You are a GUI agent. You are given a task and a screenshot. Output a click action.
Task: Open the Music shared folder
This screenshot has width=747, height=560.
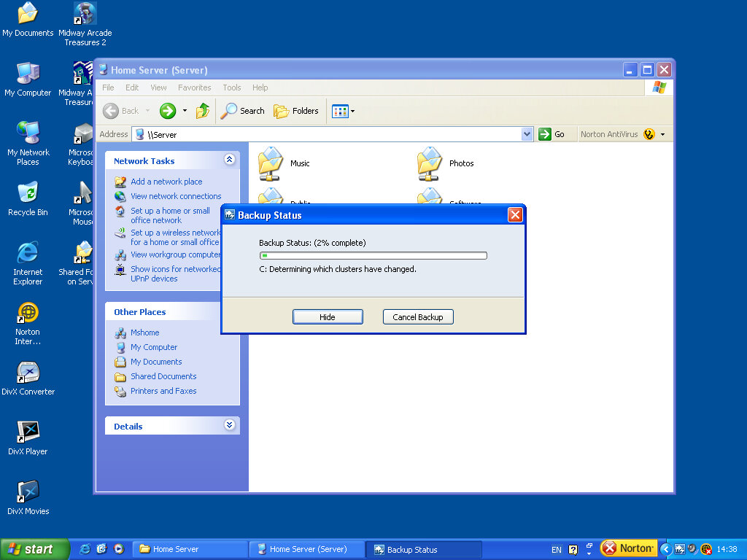pyautogui.click(x=271, y=163)
